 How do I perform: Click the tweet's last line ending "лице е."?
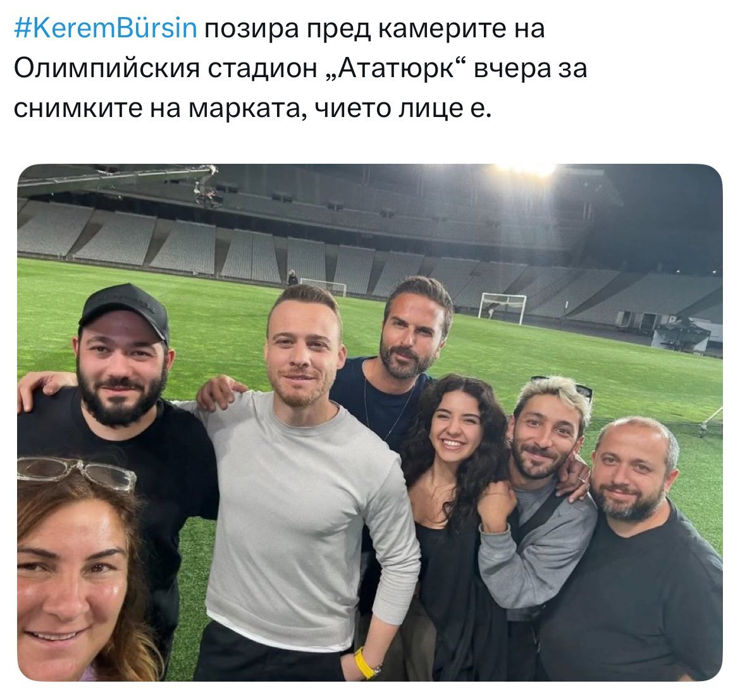(x=252, y=108)
